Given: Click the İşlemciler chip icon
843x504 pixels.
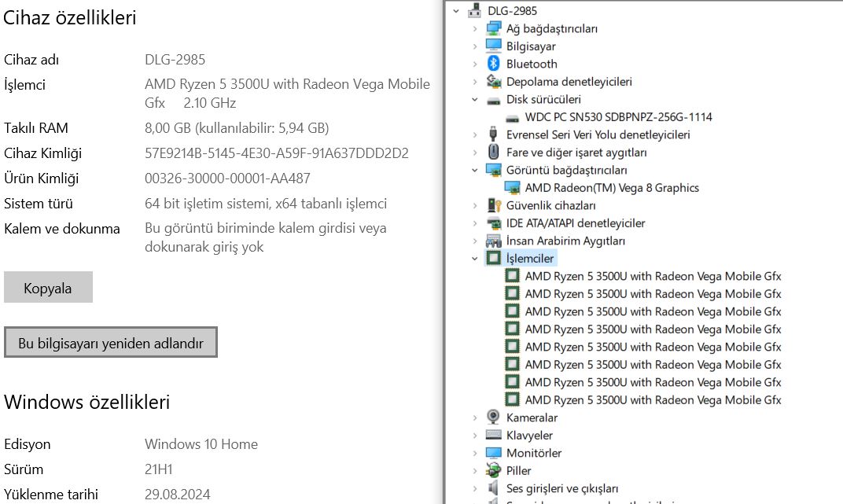Looking at the screenshot, I should (494, 258).
